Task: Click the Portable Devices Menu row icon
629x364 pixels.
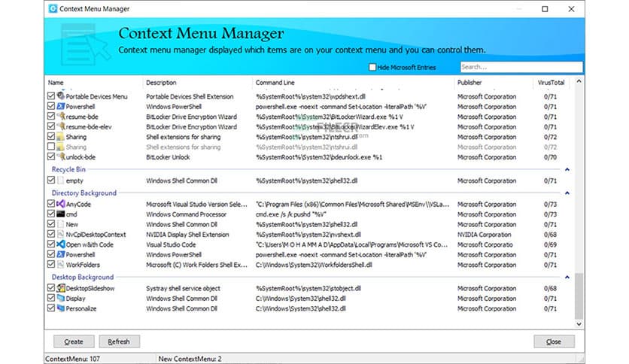Action: pos(61,96)
